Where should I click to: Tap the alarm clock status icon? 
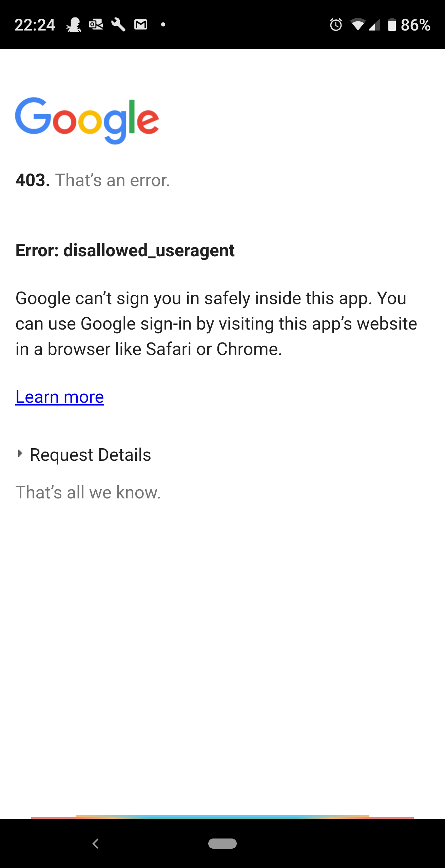pos(336,24)
